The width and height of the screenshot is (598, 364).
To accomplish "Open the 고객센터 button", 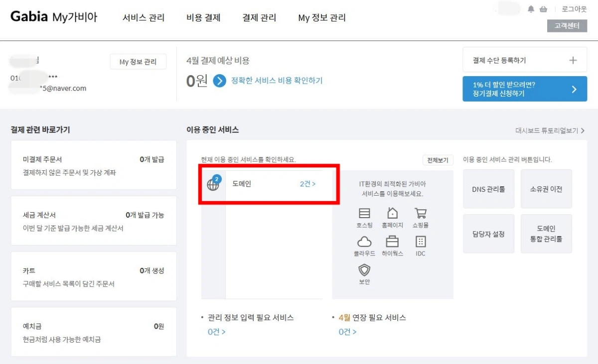I will pos(567,26).
